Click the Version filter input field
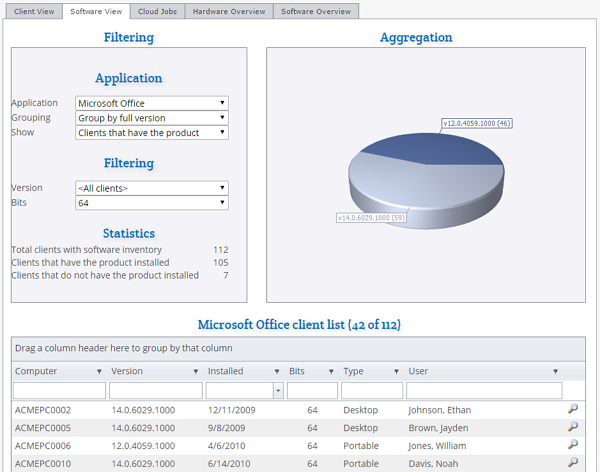 156,391
